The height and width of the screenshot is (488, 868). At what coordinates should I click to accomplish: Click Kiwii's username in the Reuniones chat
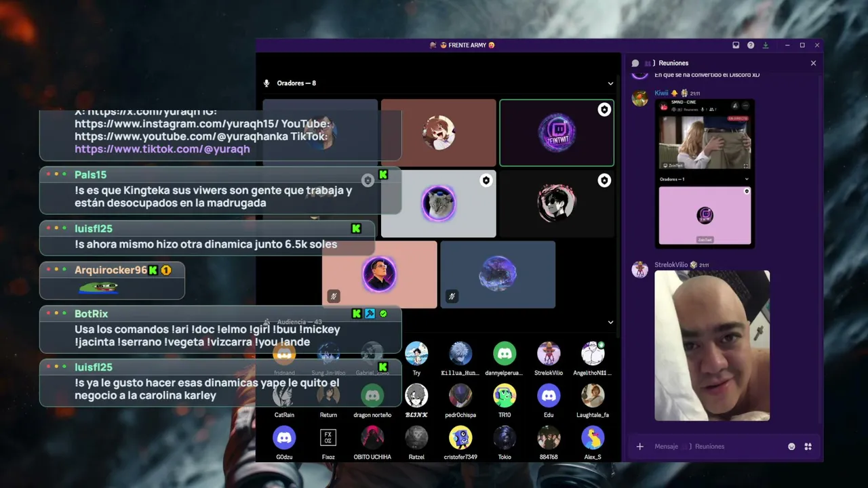pos(661,93)
